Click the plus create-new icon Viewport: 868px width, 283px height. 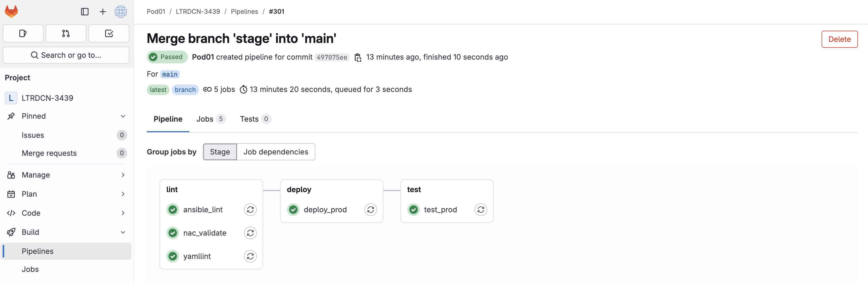103,12
